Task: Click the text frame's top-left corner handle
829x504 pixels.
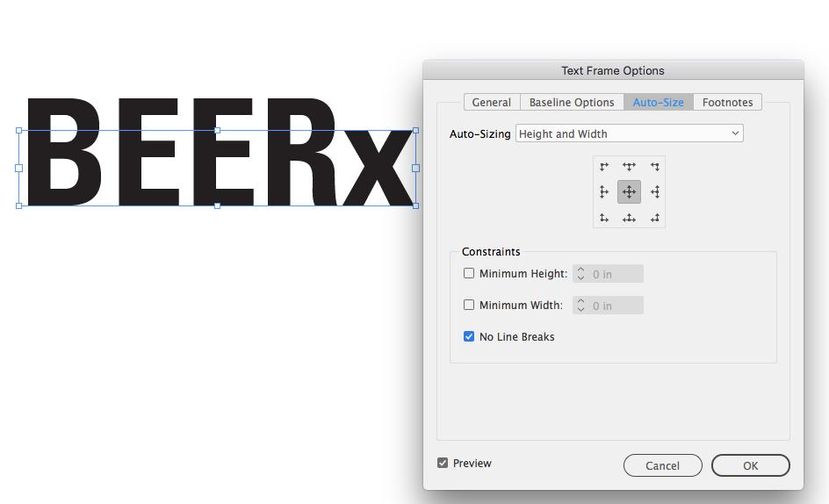Action: 19,130
